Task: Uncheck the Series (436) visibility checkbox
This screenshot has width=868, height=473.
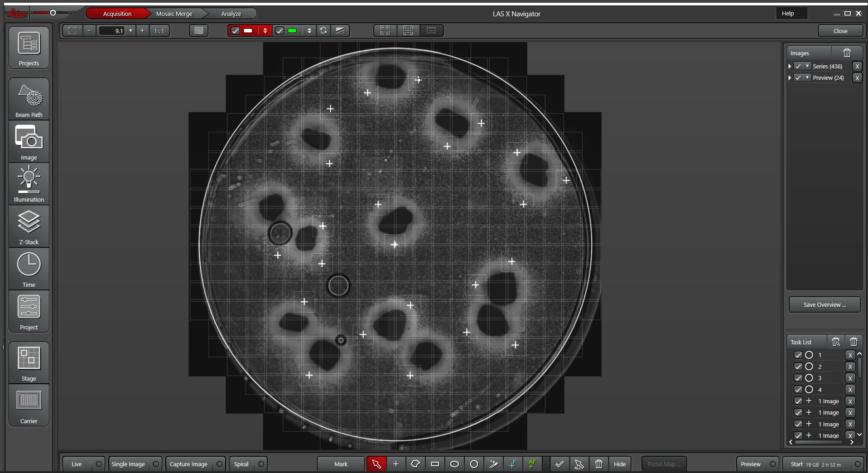Action: pos(798,66)
